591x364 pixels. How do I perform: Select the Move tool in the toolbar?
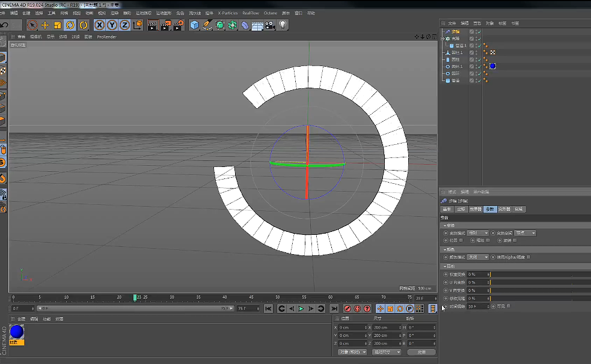(46, 25)
